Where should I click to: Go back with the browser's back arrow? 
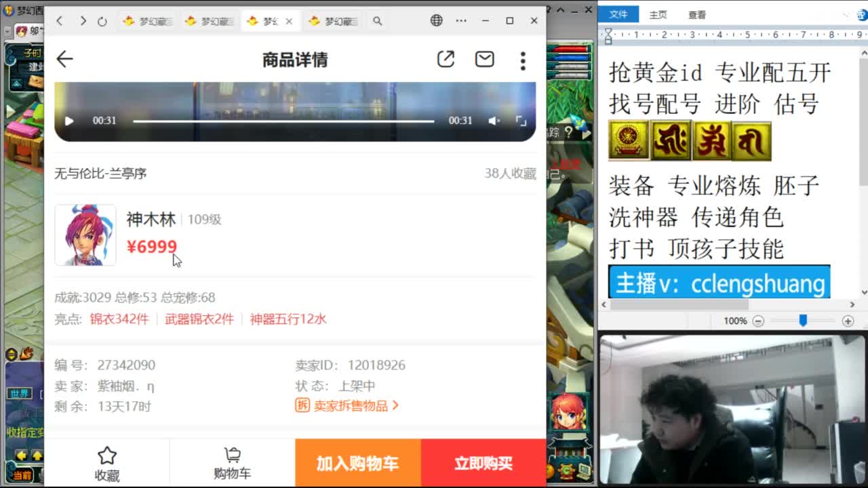tap(60, 21)
